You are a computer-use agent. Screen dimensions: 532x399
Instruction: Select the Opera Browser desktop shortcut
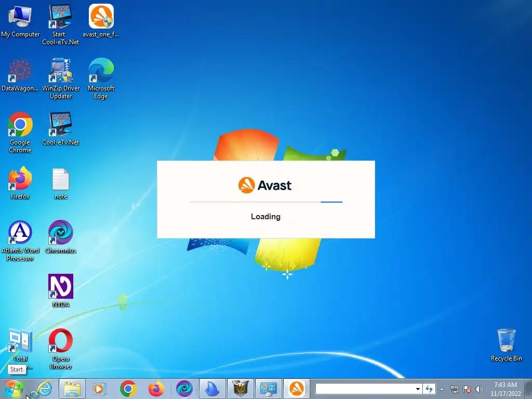[61, 349]
